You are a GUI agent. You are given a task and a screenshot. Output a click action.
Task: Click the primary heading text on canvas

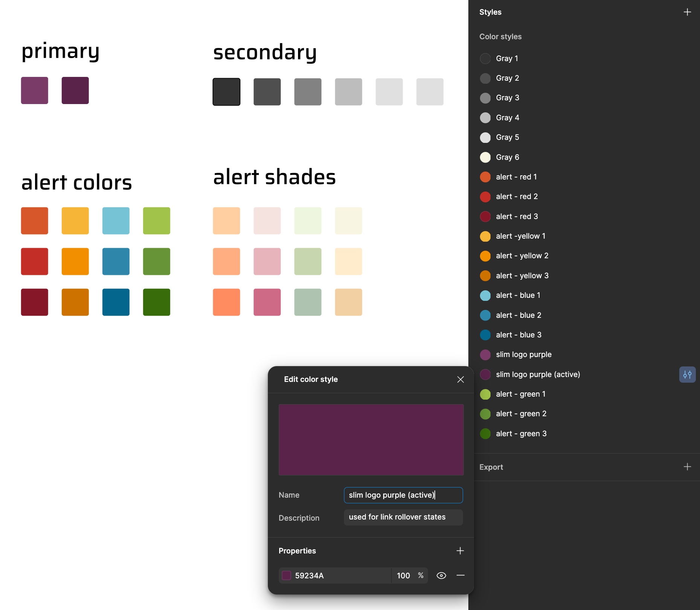pyautogui.click(x=61, y=52)
